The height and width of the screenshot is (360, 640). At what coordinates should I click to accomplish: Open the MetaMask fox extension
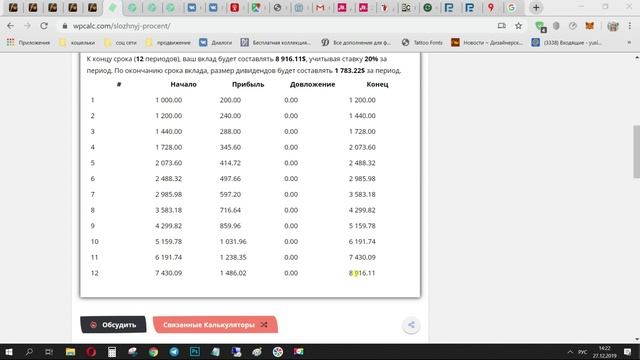pos(590,26)
